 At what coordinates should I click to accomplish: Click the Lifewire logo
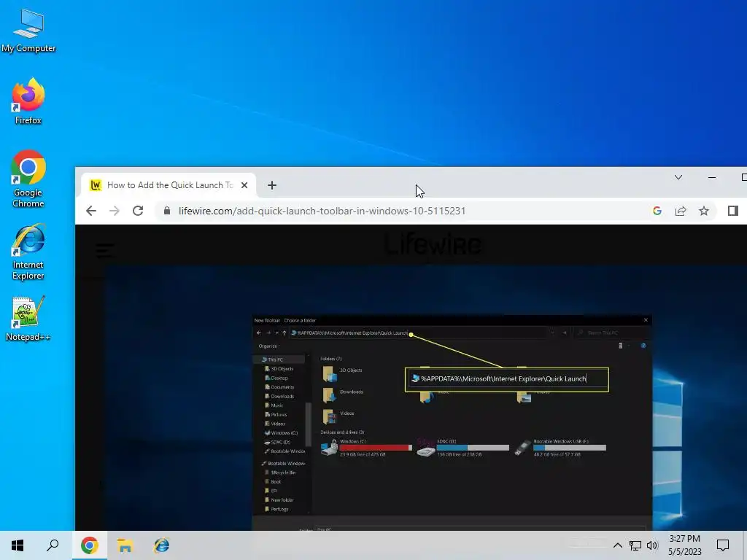pos(433,245)
